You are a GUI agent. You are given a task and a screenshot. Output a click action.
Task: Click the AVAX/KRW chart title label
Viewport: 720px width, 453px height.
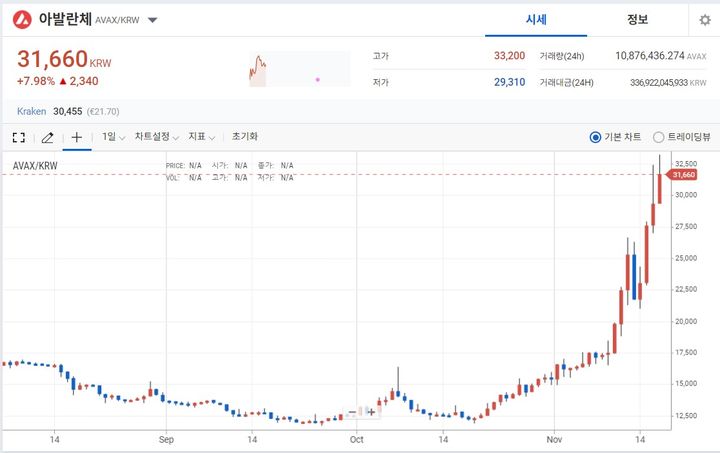point(35,166)
